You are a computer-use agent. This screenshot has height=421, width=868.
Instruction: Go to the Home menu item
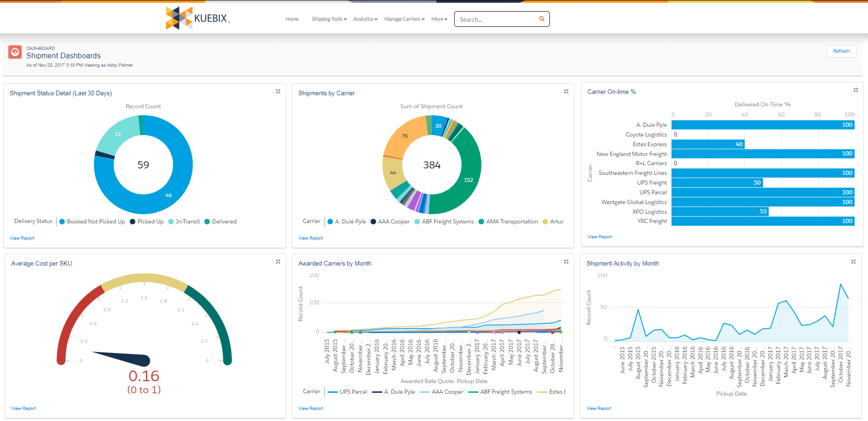click(292, 19)
